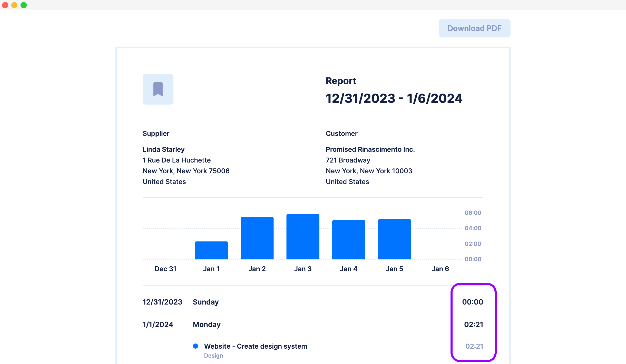
Task: Click the Report heading
Action: click(x=341, y=81)
